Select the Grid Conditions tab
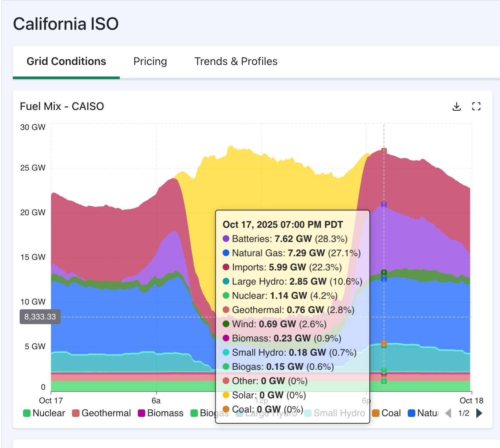This screenshot has width=500, height=448. [66, 62]
